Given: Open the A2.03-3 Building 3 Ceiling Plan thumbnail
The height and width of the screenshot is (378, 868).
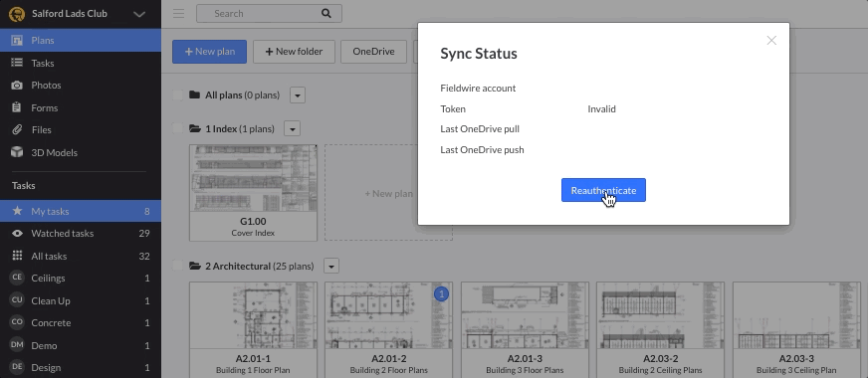Looking at the screenshot, I should click(x=796, y=330).
